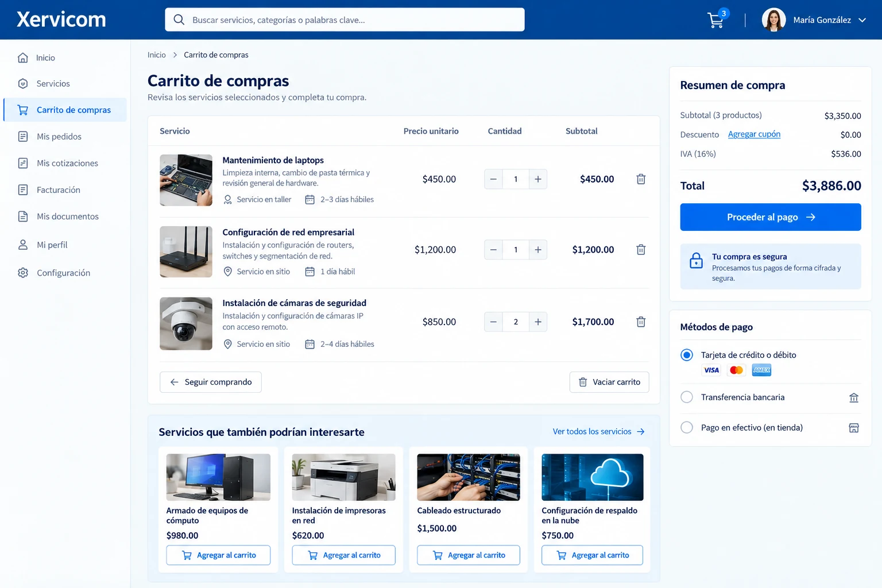Viewport: 882px width, 588px height.
Task: Open the shopping cart icon in header
Action: click(x=715, y=20)
